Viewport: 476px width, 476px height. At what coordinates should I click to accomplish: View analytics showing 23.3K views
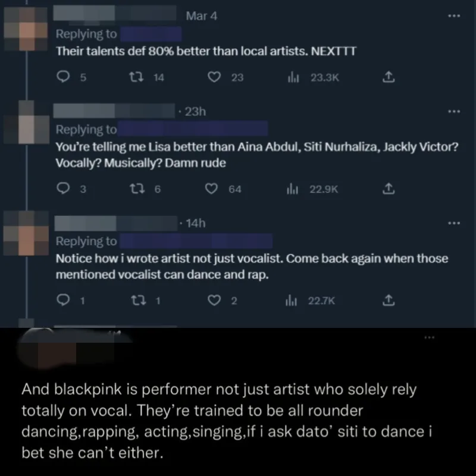(292, 77)
